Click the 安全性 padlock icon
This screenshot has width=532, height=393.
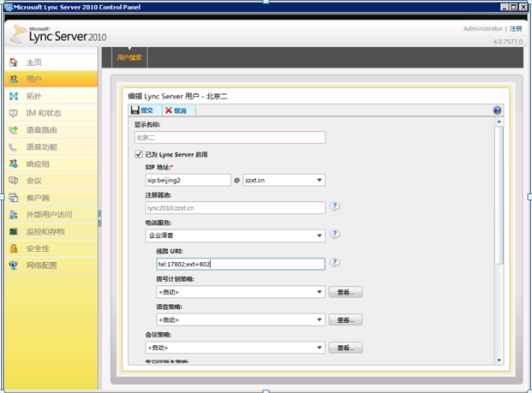click(13, 248)
